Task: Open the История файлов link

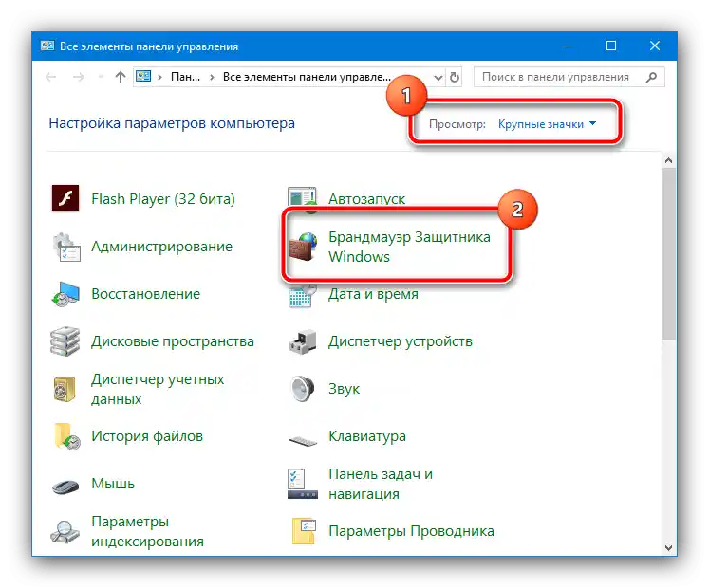Action: coord(147,436)
